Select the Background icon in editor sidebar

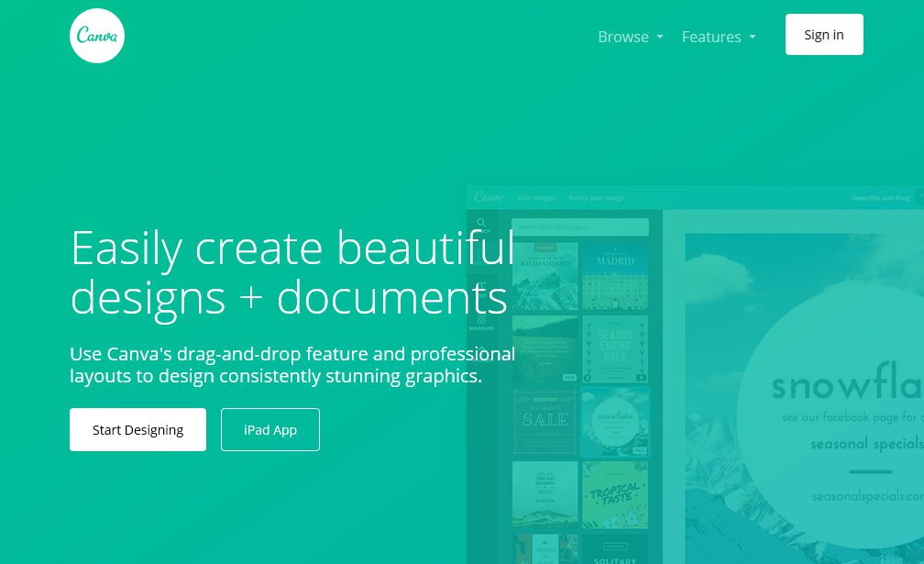point(482,320)
